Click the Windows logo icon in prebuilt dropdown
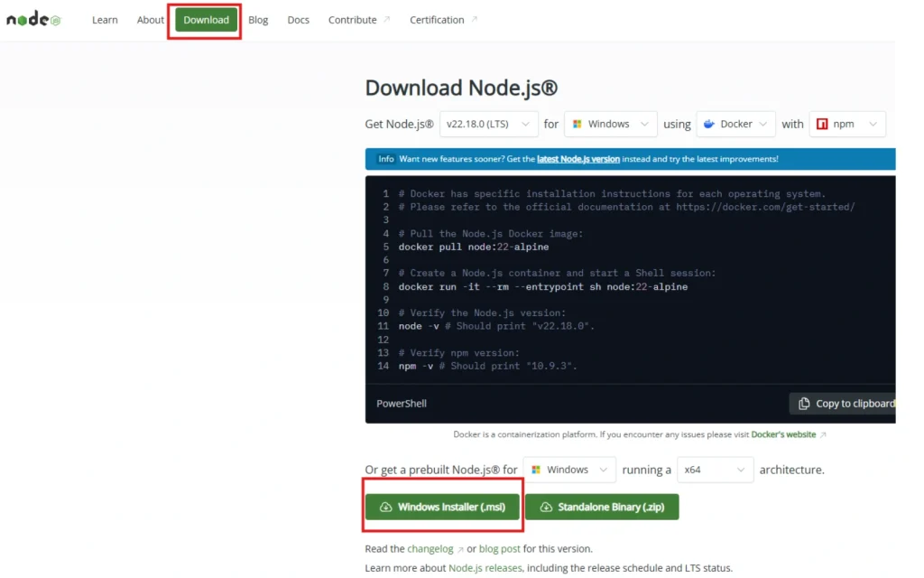 point(536,470)
